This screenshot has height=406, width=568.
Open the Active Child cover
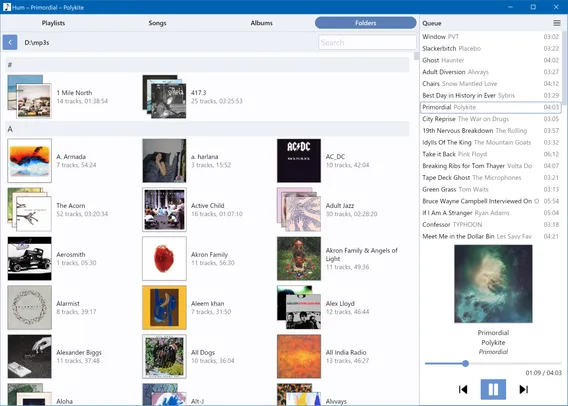point(164,209)
